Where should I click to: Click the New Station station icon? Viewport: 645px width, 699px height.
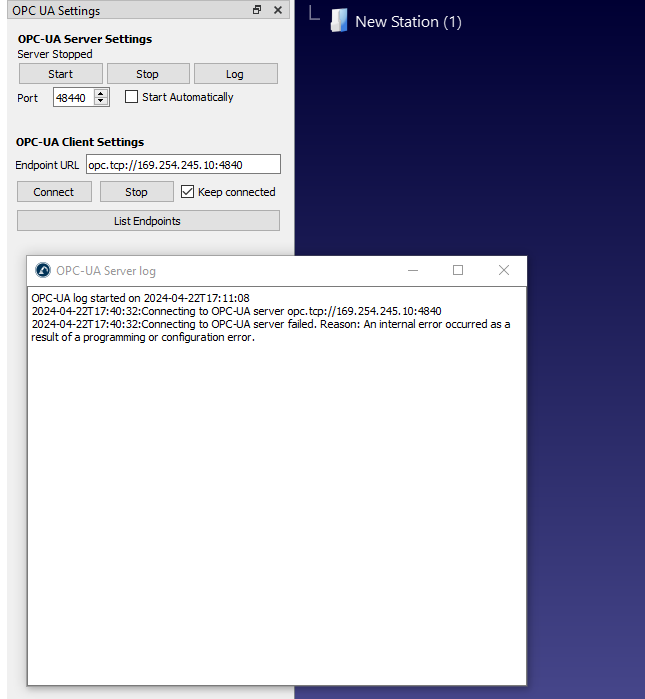click(339, 21)
